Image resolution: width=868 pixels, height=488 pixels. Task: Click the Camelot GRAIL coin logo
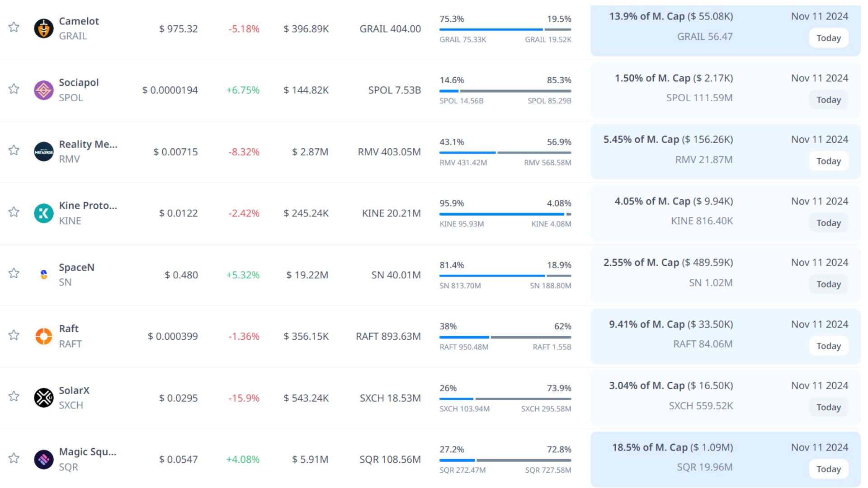coord(44,29)
